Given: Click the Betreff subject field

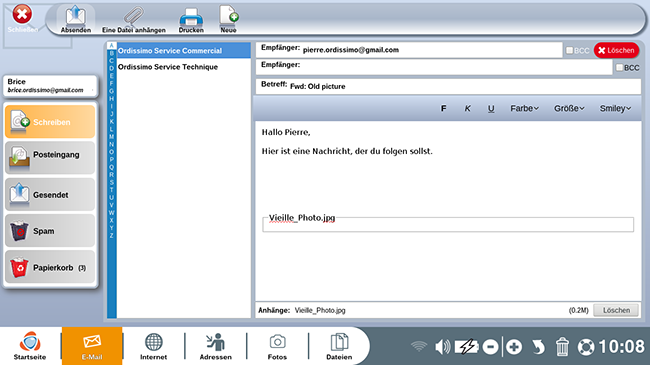Looking at the screenshot, I should (448, 86).
